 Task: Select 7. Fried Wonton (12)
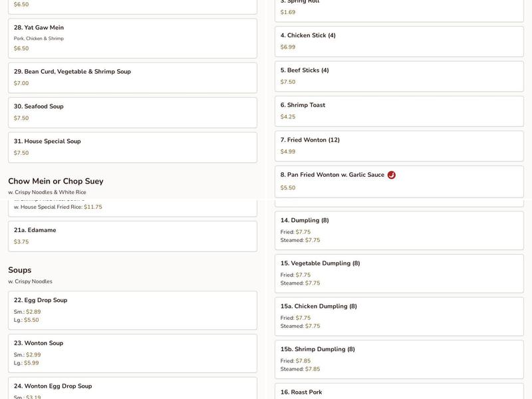(x=399, y=146)
